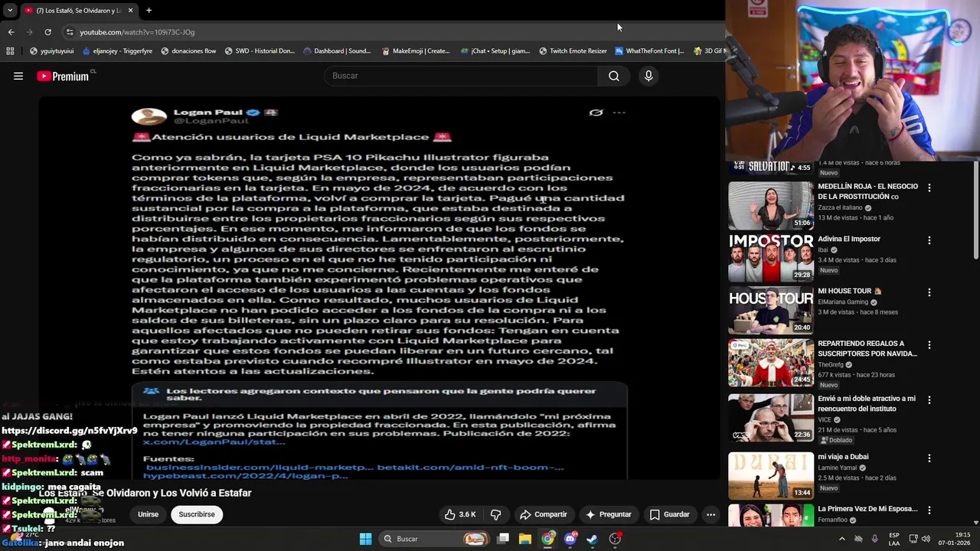Open the jChat • Setup bookmark
980x551 pixels.
click(495, 51)
